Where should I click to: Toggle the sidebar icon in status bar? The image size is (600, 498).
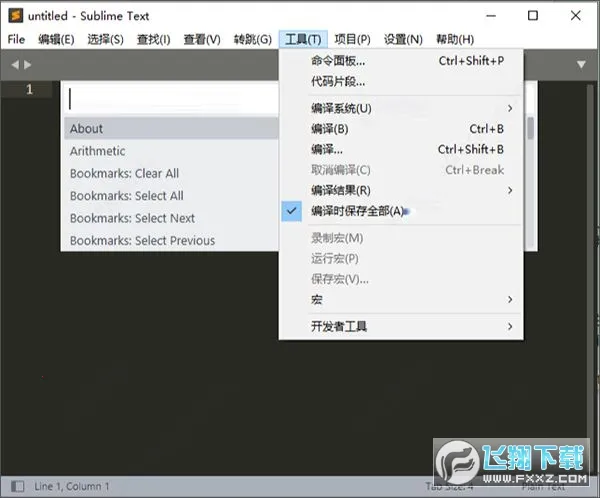tap(17, 487)
